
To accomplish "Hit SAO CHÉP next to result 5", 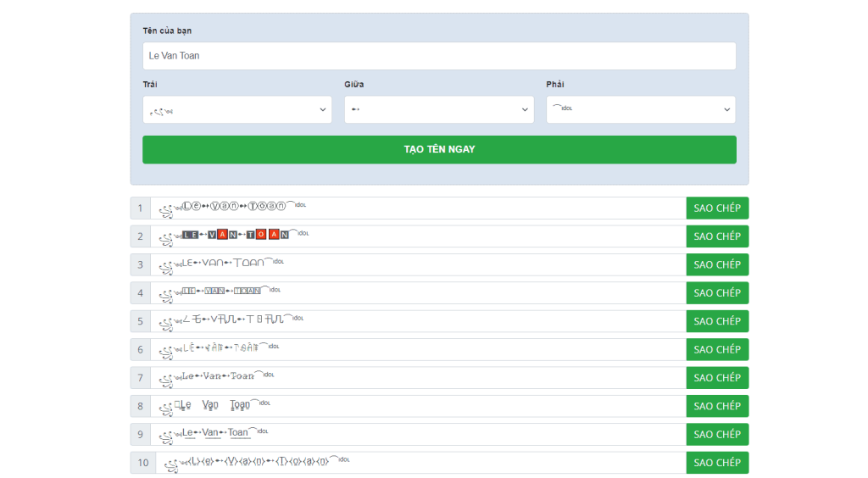I will (717, 321).
